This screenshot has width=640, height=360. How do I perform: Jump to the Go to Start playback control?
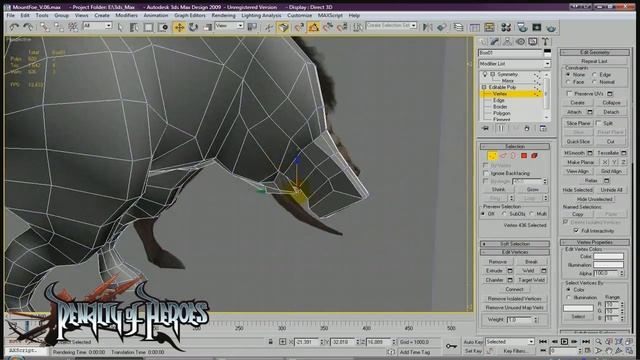click(x=543, y=341)
